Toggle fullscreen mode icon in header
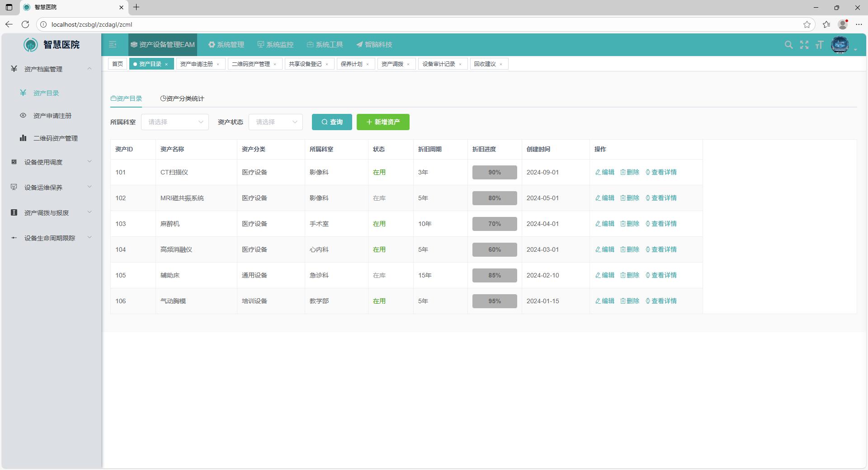Image resolution: width=868 pixels, height=470 pixels. pos(804,45)
